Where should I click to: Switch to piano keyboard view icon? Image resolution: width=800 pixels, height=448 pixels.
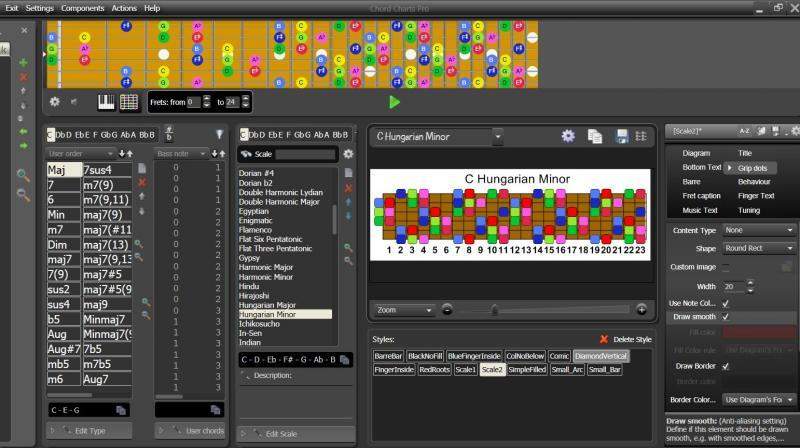pyautogui.click(x=107, y=102)
